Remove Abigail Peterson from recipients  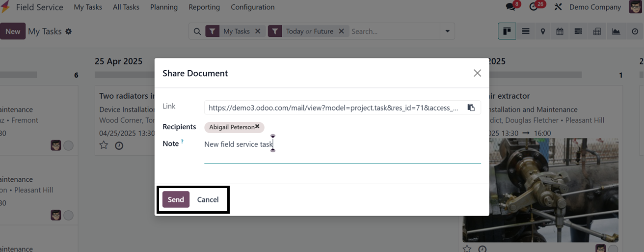point(257,127)
